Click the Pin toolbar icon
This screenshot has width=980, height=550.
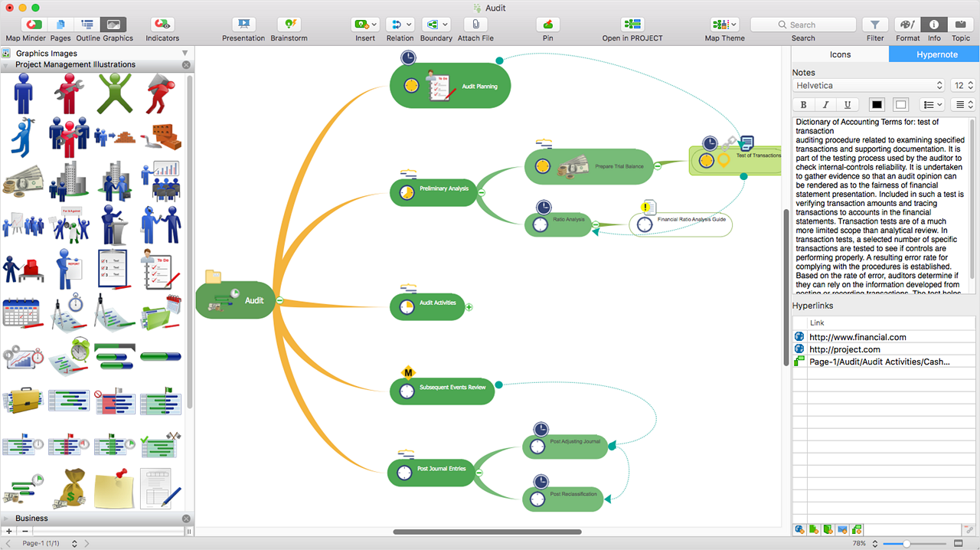click(547, 25)
